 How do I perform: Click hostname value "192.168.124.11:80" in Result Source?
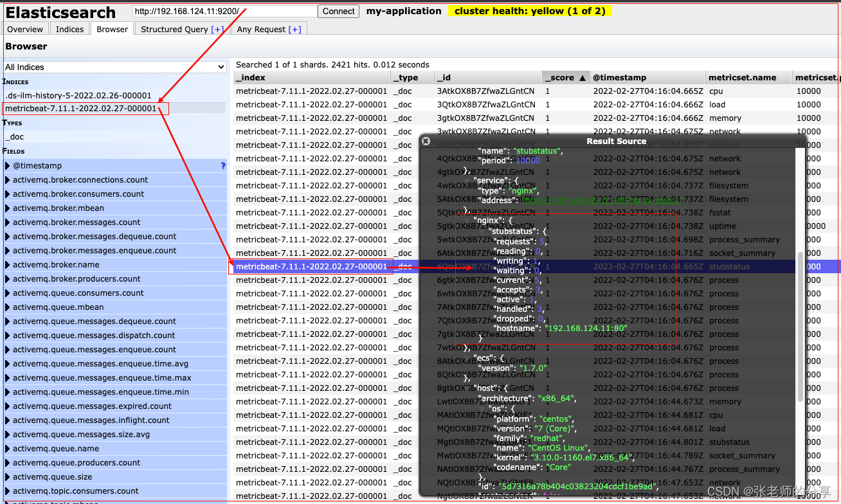point(586,328)
